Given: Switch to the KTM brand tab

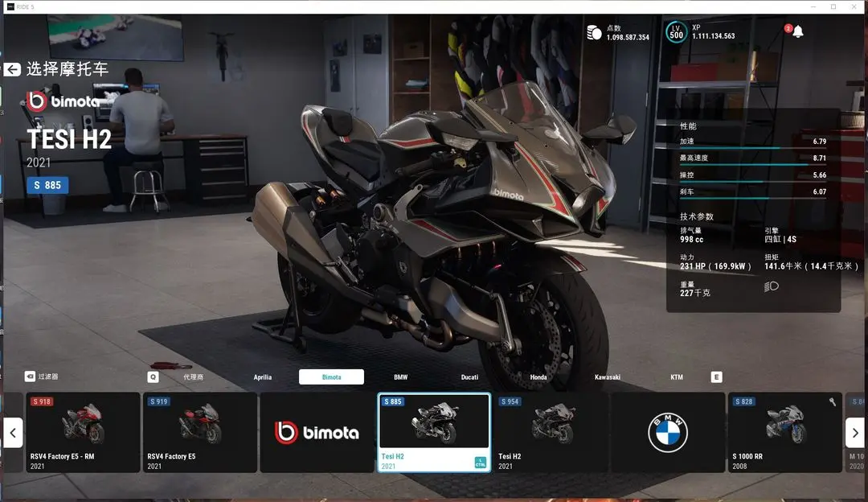Looking at the screenshot, I should (x=677, y=376).
